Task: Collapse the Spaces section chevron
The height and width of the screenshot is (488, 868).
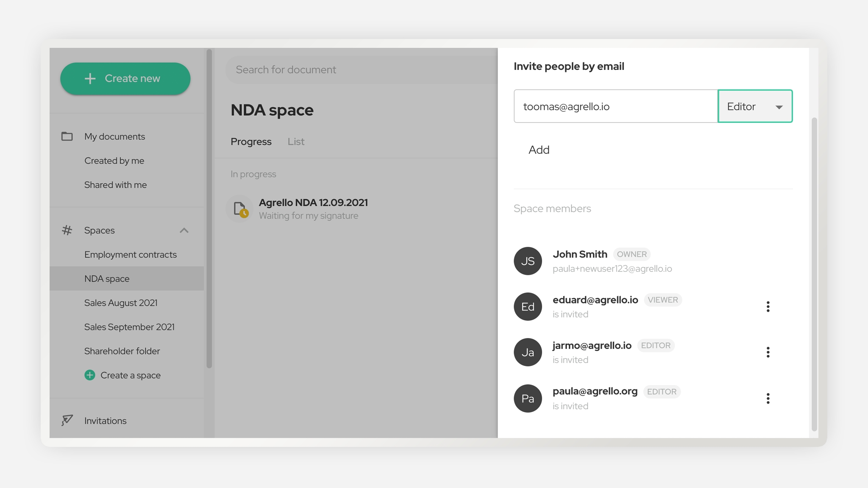Action: coord(184,230)
